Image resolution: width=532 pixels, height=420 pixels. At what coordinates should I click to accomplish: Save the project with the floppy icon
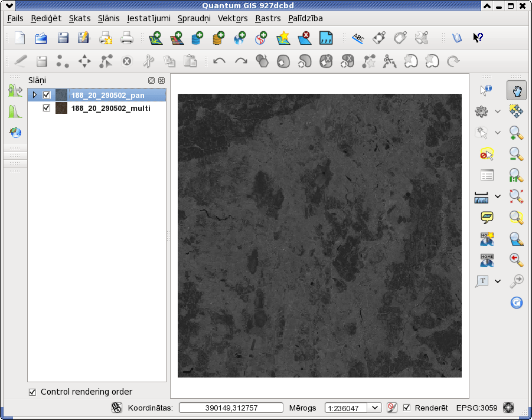63,38
